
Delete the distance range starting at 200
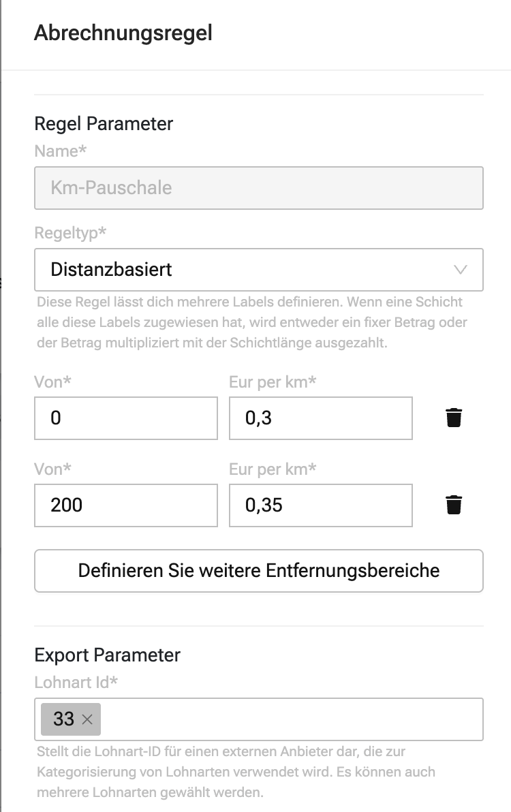pos(454,505)
